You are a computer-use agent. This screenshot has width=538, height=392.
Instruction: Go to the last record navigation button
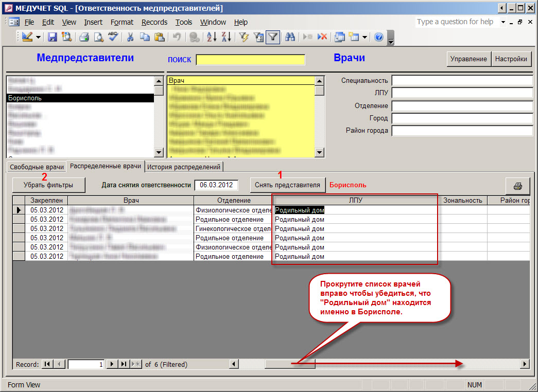click(124, 364)
